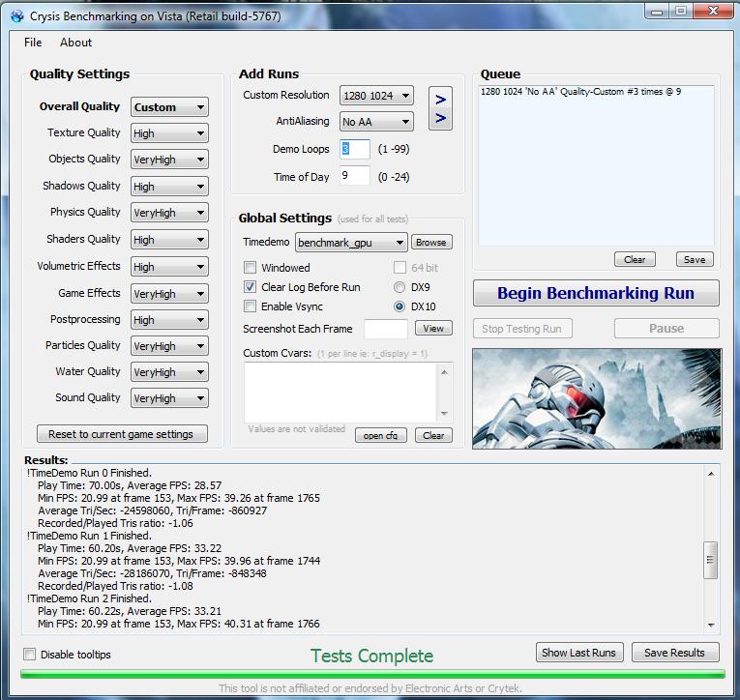Close the Crysis Benchmarking window

pyautogui.click(x=713, y=11)
